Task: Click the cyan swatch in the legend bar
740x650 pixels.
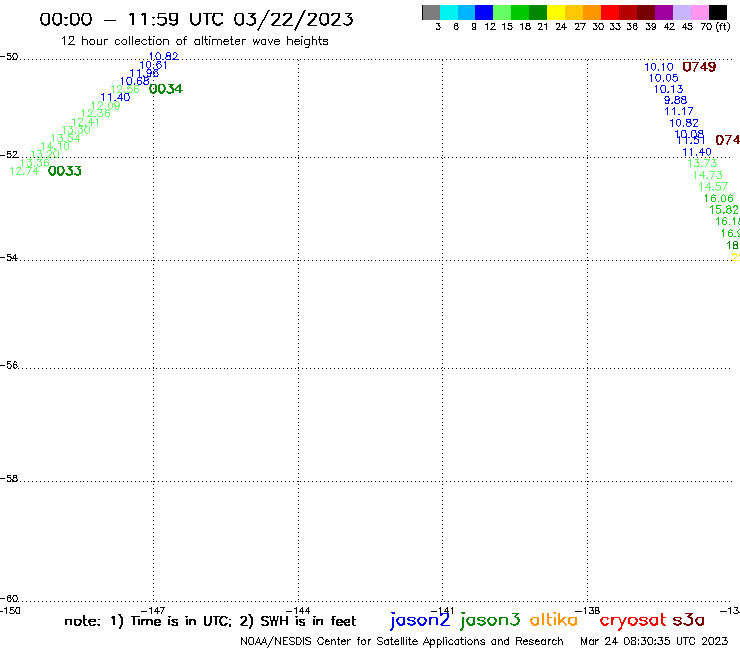Action: 449,12
